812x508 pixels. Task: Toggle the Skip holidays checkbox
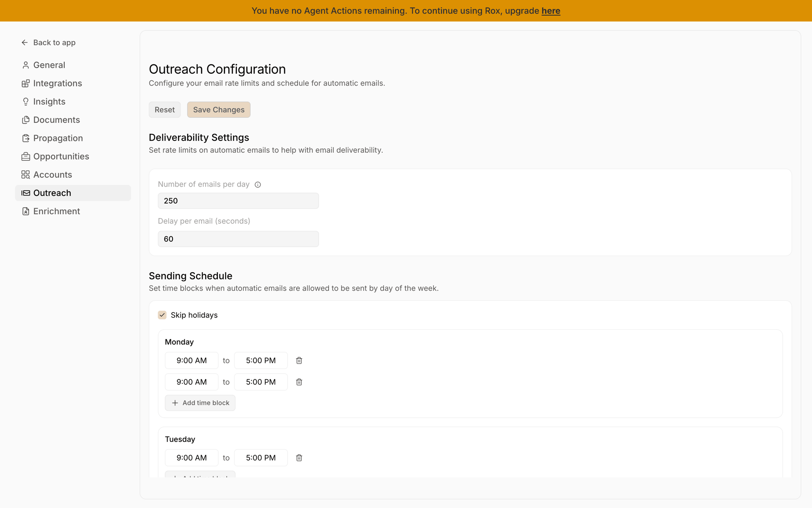(x=162, y=315)
